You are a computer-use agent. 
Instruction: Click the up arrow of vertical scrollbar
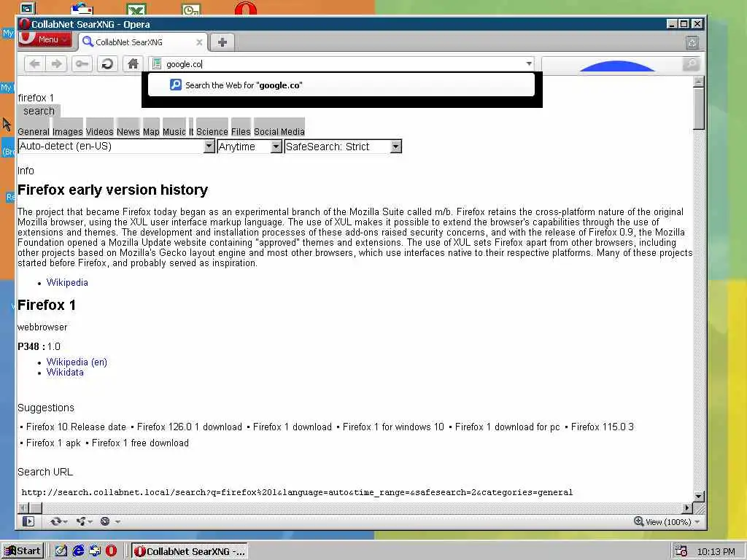coord(698,82)
